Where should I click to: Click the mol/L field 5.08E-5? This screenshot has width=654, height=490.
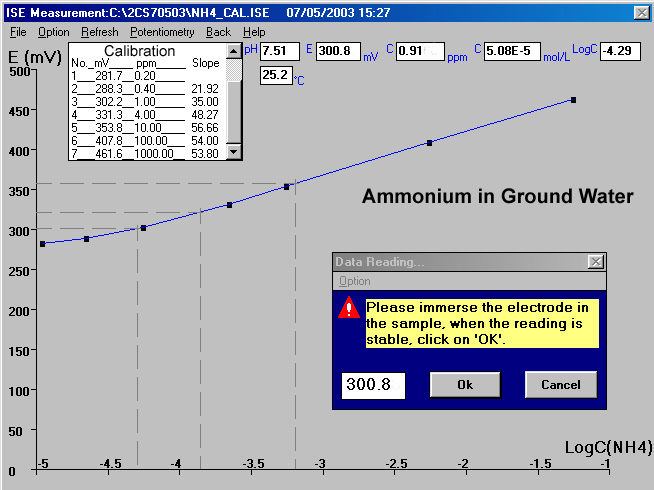(512, 51)
